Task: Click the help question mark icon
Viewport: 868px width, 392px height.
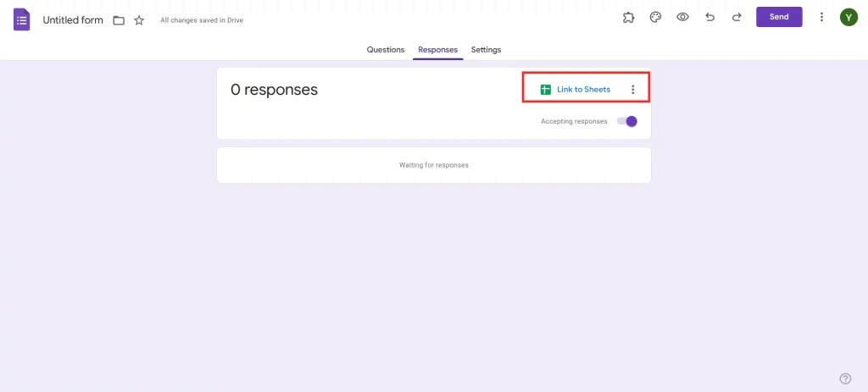Action: (845, 378)
